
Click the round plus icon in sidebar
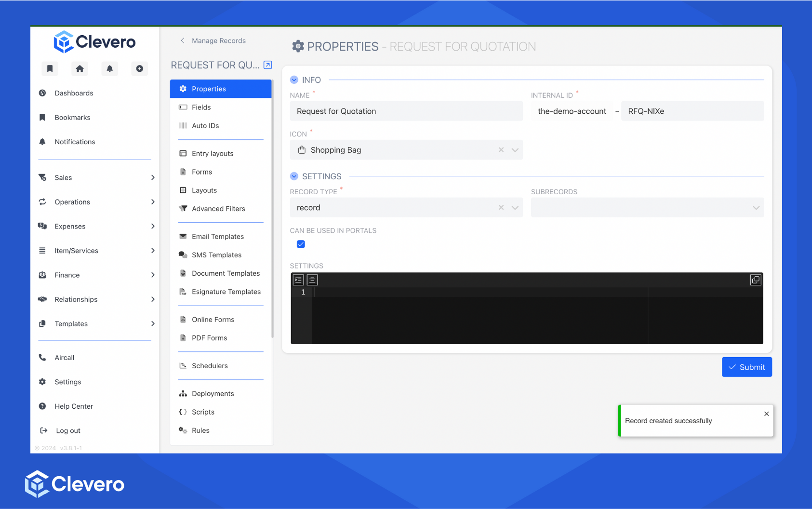click(x=139, y=68)
